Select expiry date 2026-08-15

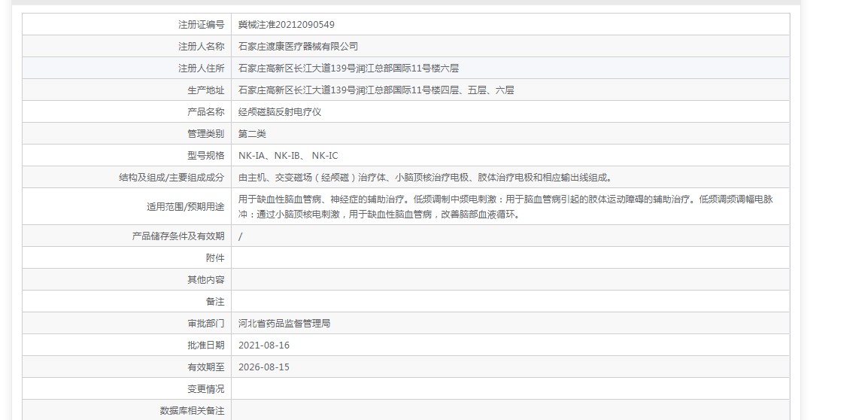[x=263, y=367]
